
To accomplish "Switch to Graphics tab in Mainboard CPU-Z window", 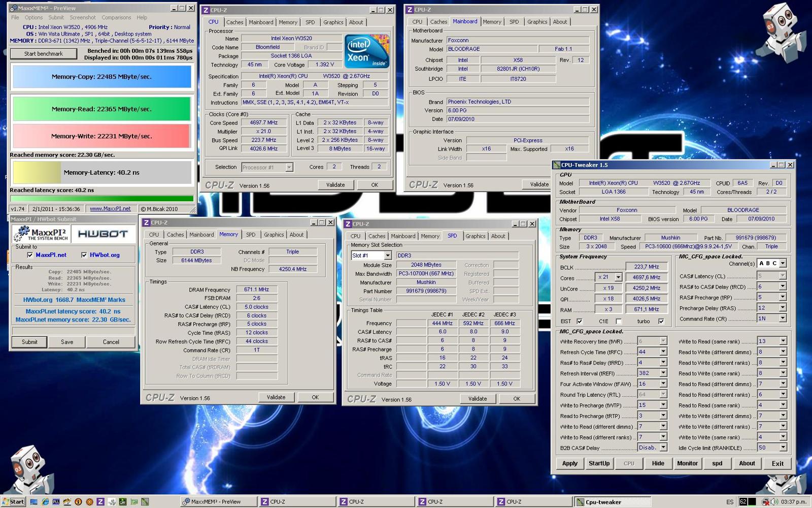I will [537, 22].
